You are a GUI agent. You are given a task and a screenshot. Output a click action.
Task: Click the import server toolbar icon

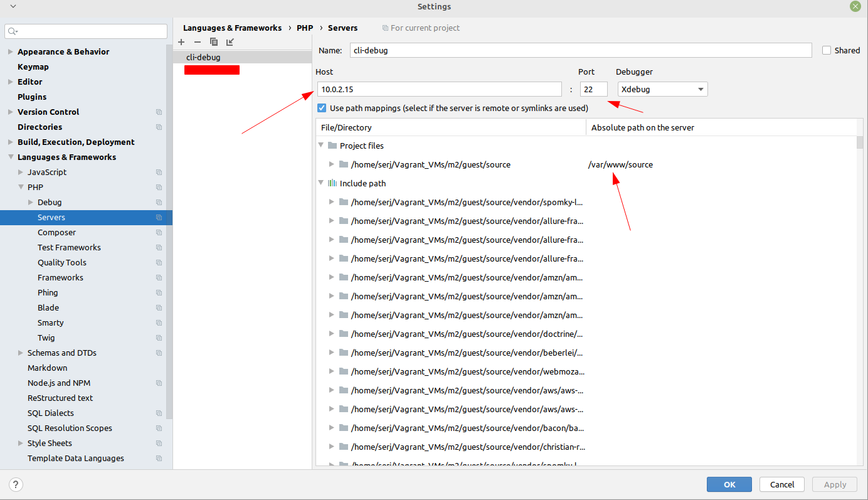click(230, 42)
